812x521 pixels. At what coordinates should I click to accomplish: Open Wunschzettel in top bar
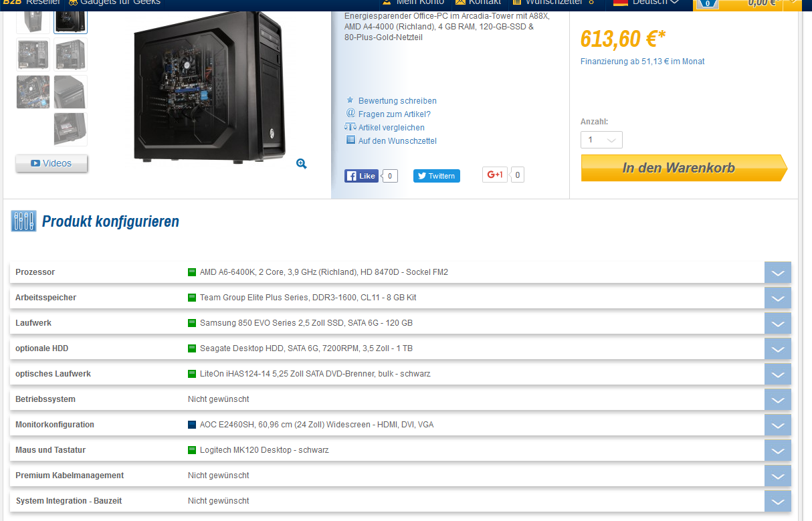point(552,3)
